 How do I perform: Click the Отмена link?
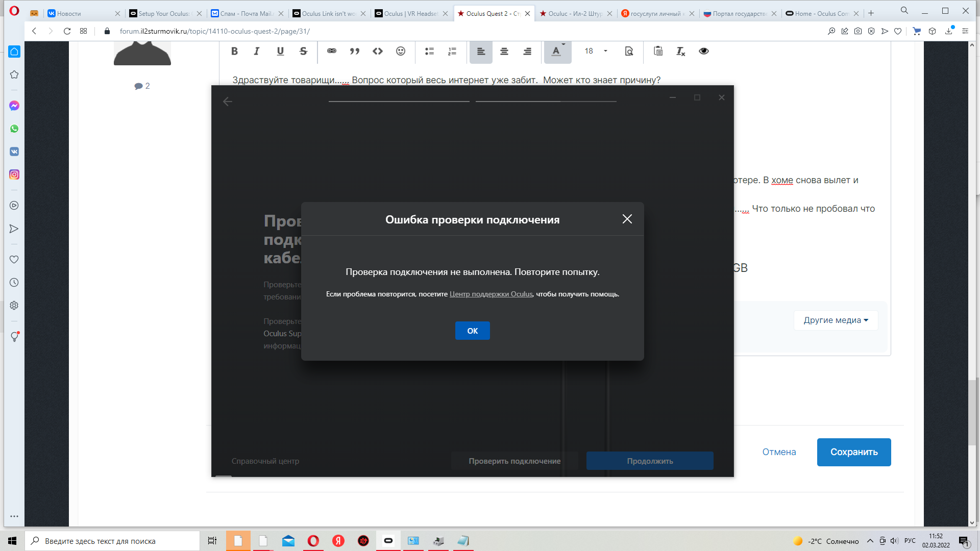779,452
